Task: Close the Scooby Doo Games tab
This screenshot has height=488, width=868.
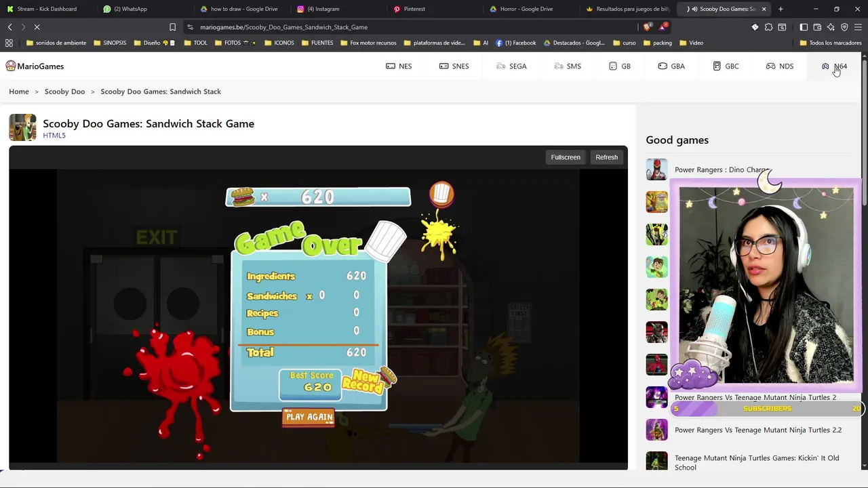Action: (764, 9)
